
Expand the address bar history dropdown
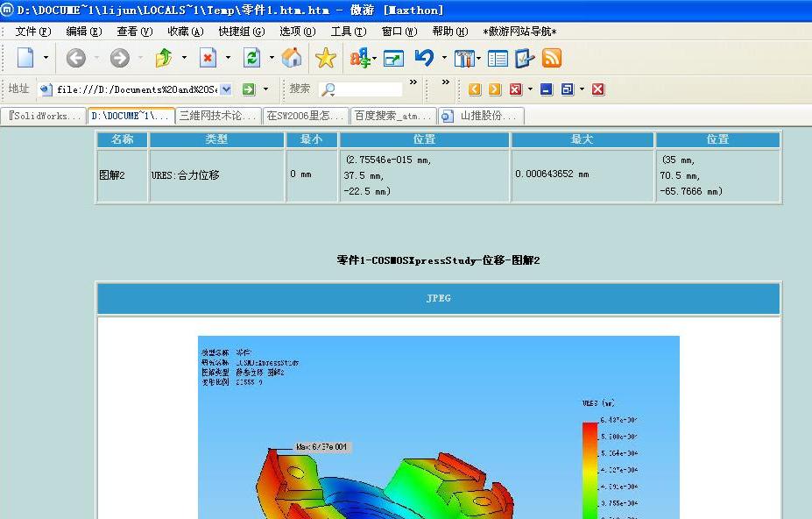(x=226, y=89)
